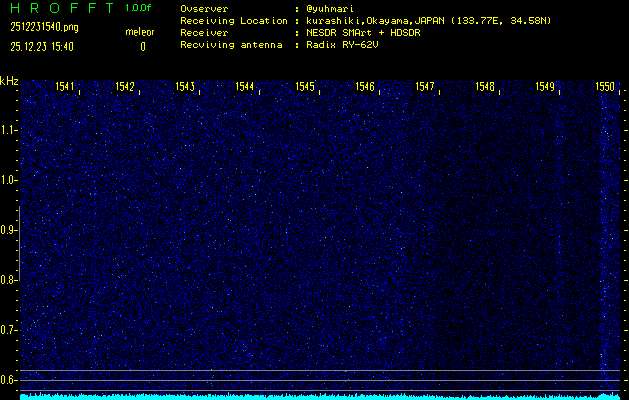Click the HROFFT title text
This screenshot has height=400, width=629.
(62, 8)
